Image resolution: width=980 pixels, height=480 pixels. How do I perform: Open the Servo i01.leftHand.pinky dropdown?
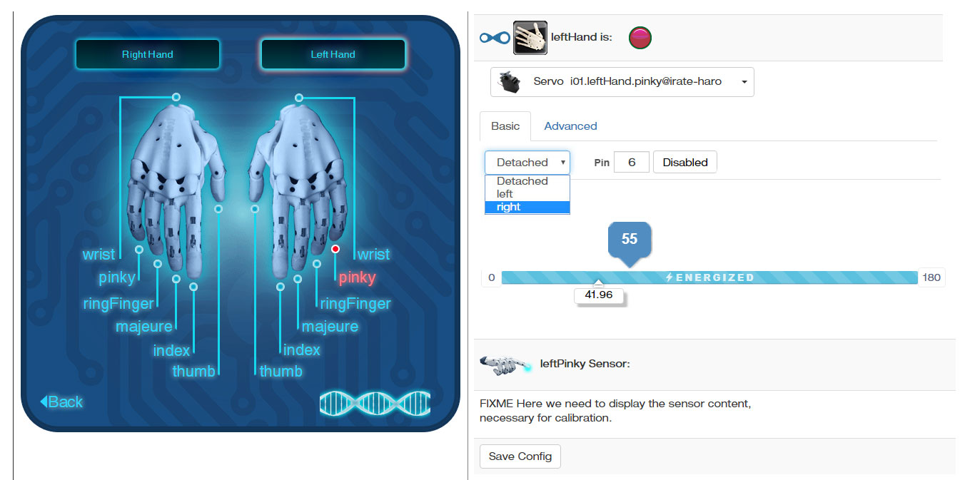622,82
